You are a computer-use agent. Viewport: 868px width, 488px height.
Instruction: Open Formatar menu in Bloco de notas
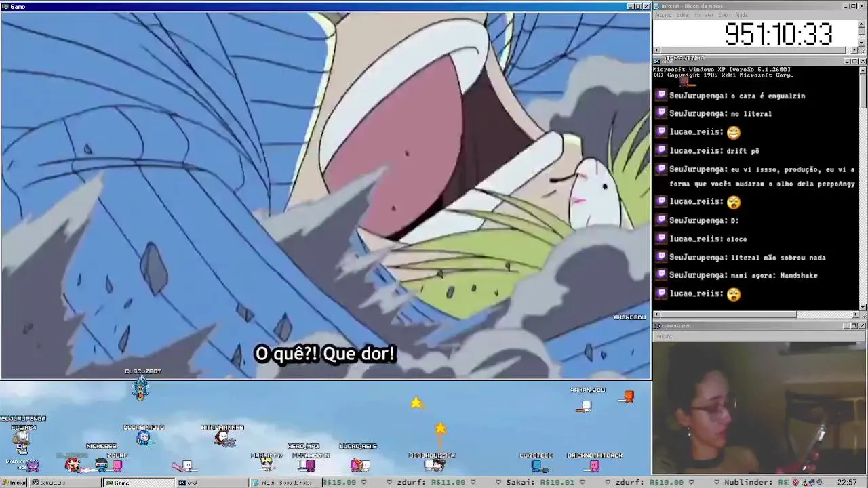pos(704,15)
